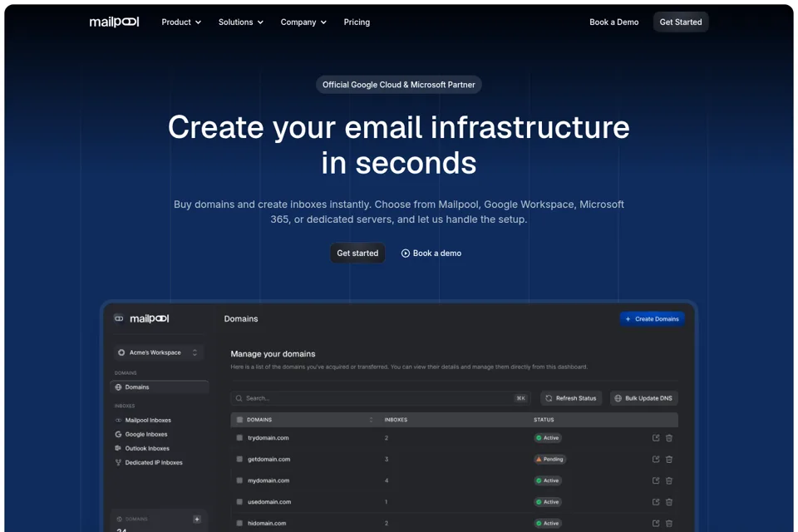Delete trydomain.com with the trash icon
The height and width of the screenshot is (532, 798).
669,438
